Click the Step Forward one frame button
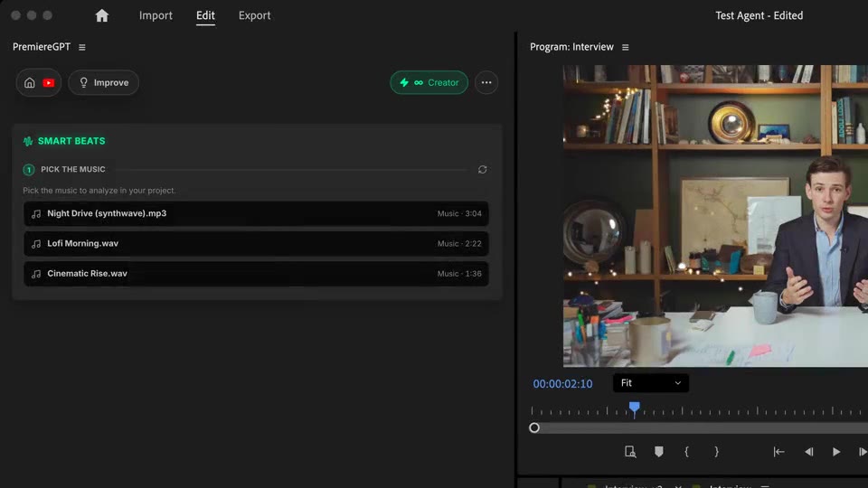868x488 pixels. coord(863,452)
